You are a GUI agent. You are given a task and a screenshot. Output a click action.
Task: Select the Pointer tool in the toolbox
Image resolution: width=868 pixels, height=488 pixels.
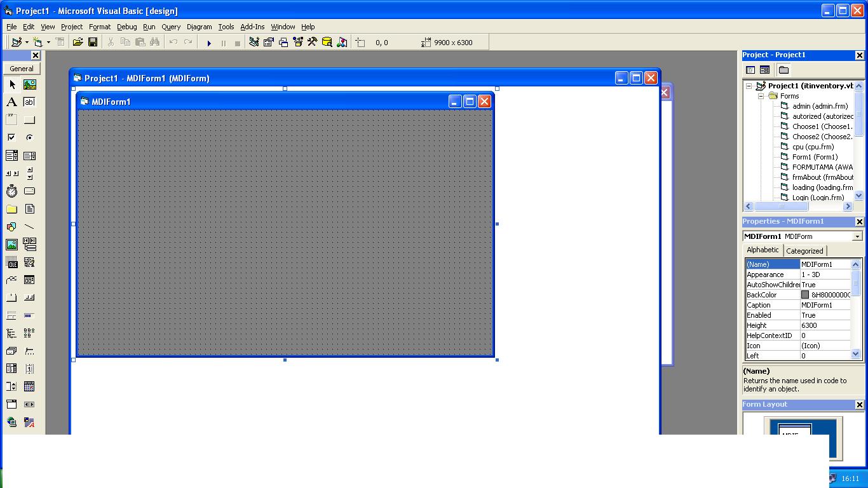coord(11,85)
